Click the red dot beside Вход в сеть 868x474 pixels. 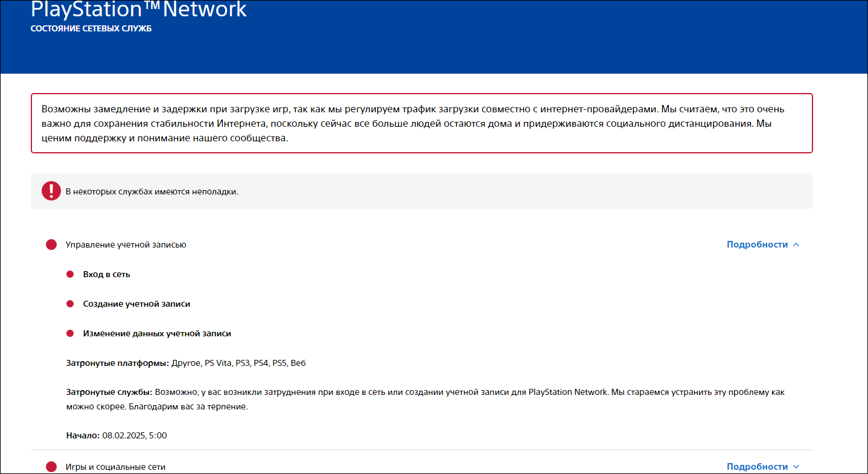[x=70, y=274]
